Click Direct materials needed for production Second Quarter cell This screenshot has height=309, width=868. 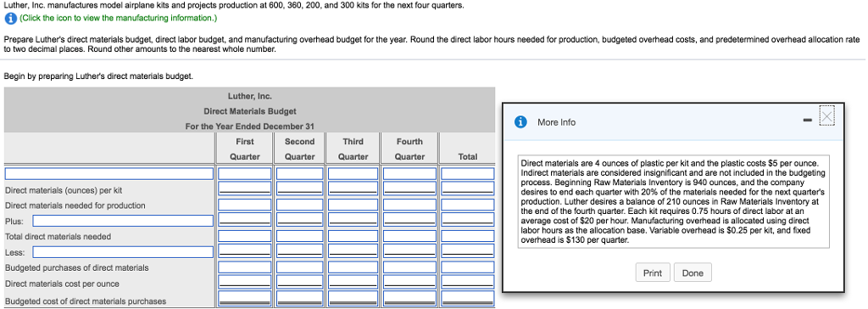(299, 205)
